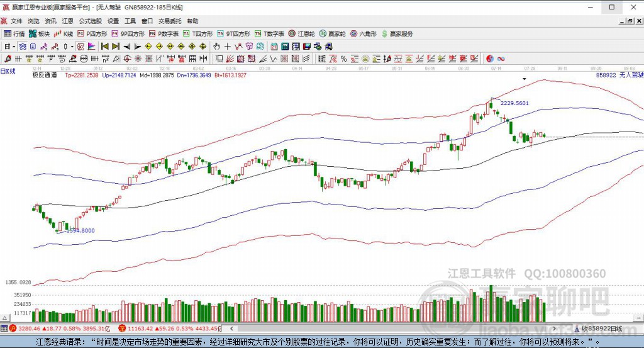Restore the inner MDI child window

630,21
